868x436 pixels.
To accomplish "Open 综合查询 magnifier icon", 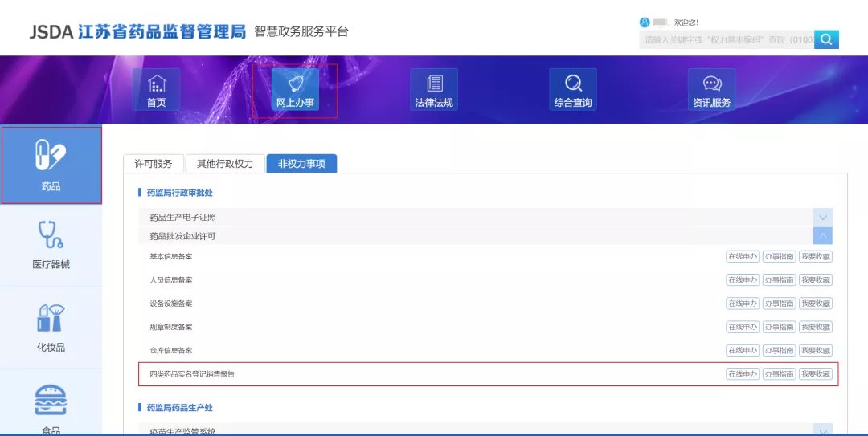I will point(573,90).
